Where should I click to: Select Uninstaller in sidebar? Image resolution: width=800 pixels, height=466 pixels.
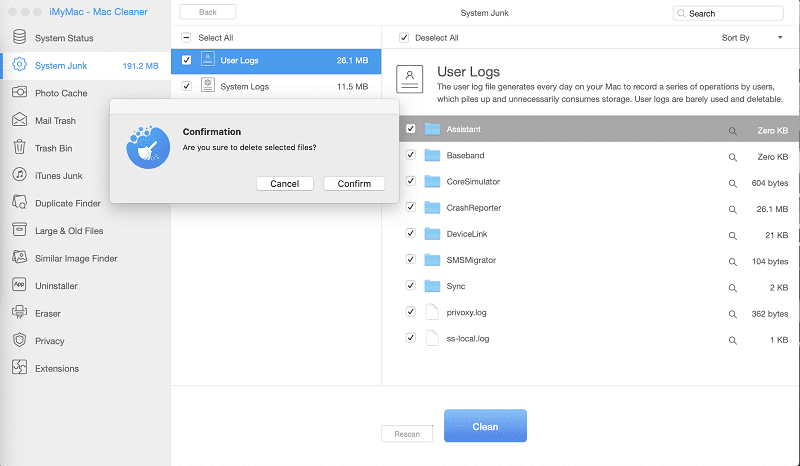(x=85, y=286)
